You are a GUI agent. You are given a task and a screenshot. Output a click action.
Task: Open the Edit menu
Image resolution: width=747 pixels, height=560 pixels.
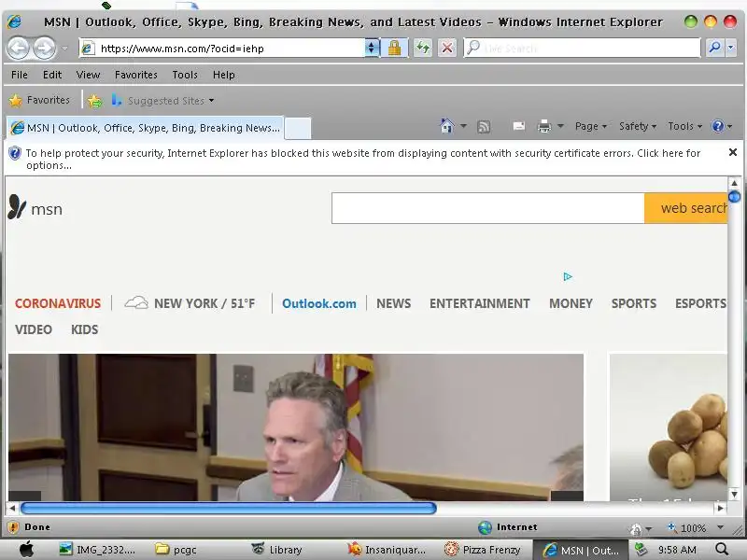click(52, 75)
